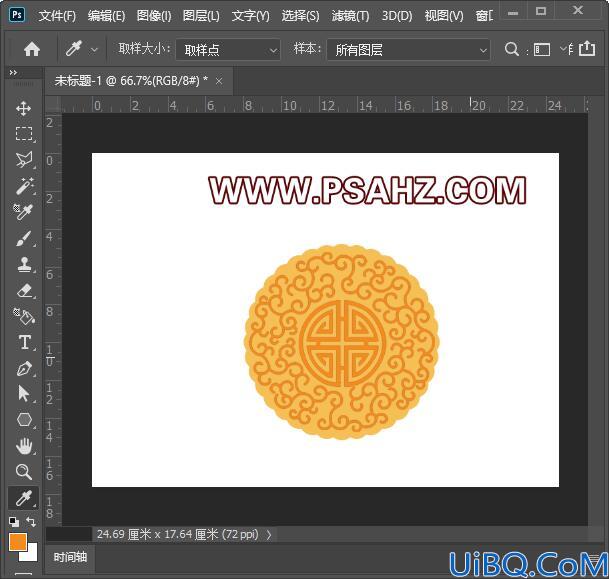Select the Clone Stamp tool
The height and width of the screenshot is (579, 609).
coord(24,264)
